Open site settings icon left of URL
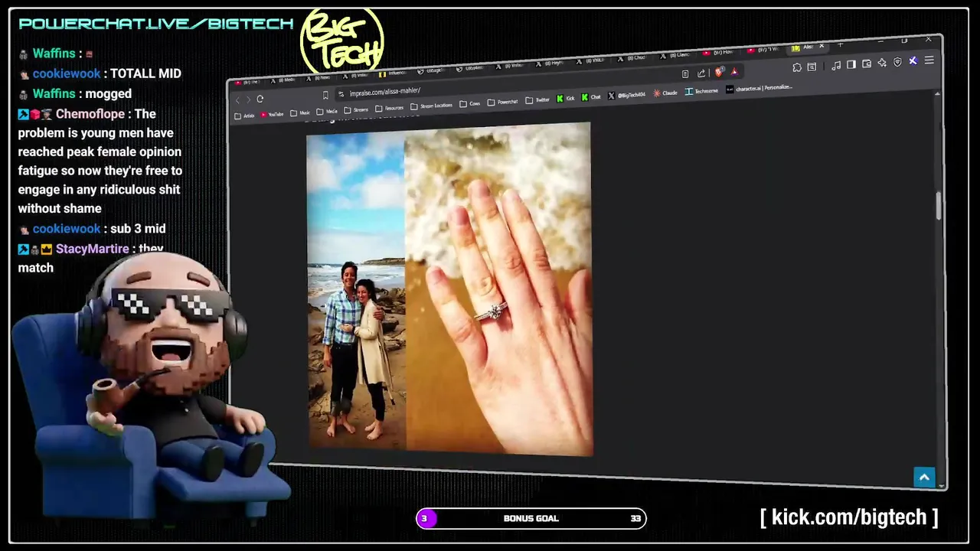This screenshot has height=551, width=980. (341, 94)
